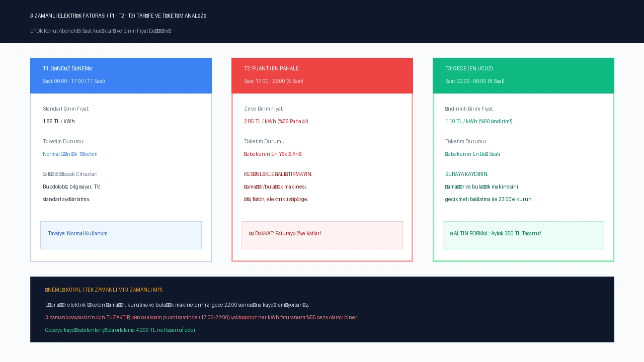Select the green heading "BURAYA KAYDIRIN:"
Image resolution: width=644 pixels, height=362 pixels.
coord(467,174)
